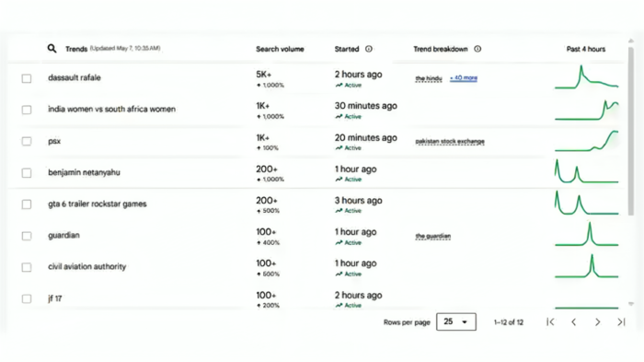
Task: Open the Started column info icon
Action: coord(369,49)
